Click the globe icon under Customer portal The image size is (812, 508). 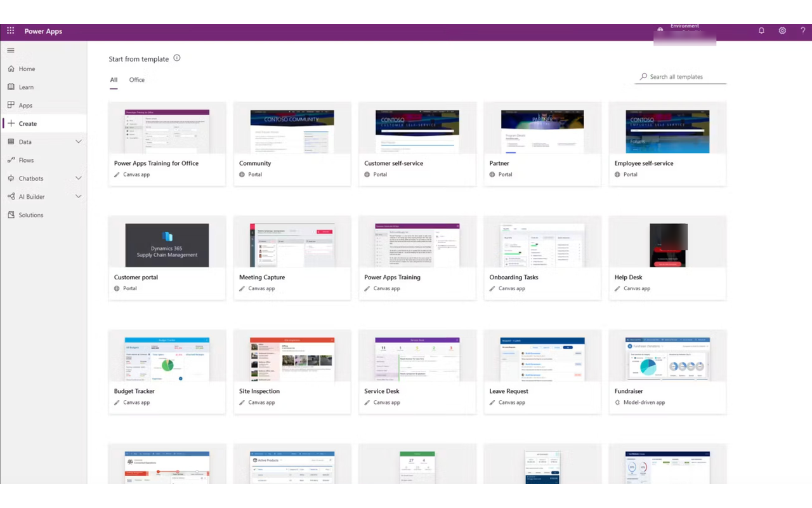(x=117, y=288)
